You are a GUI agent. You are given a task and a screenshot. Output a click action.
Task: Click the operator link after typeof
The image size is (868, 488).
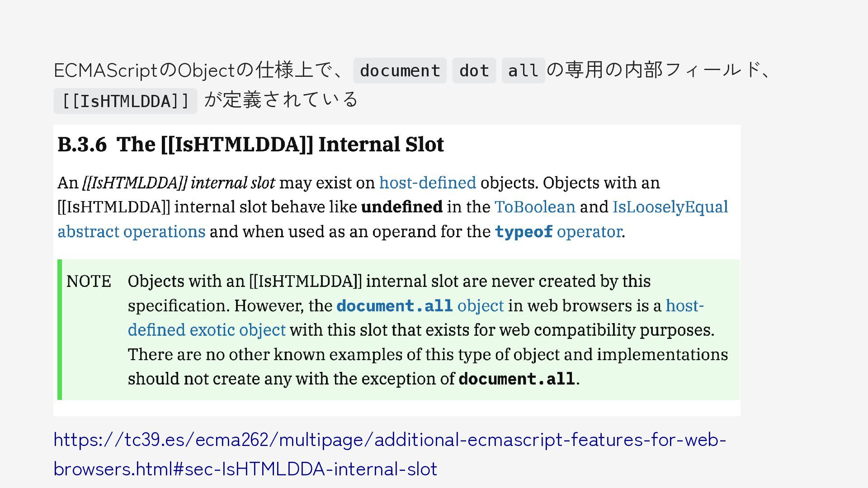589,231
